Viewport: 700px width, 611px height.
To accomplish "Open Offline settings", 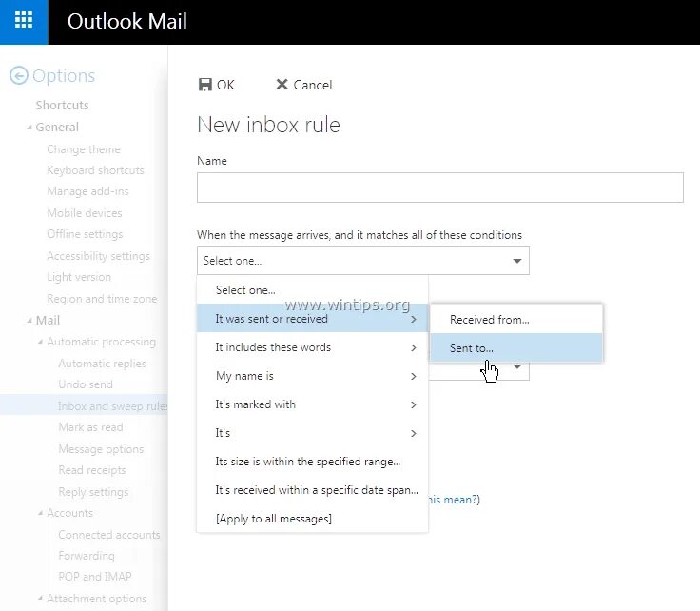I will click(85, 234).
